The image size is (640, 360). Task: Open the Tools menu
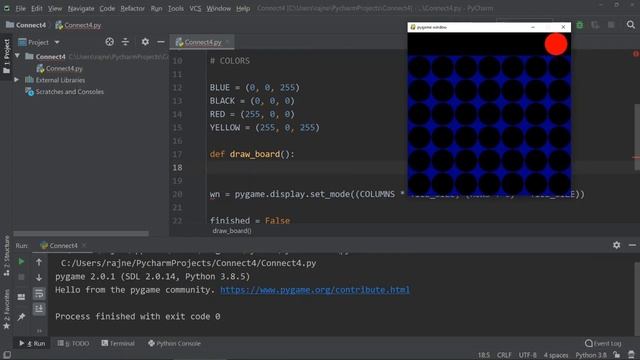pyautogui.click(x=176, y=8)
